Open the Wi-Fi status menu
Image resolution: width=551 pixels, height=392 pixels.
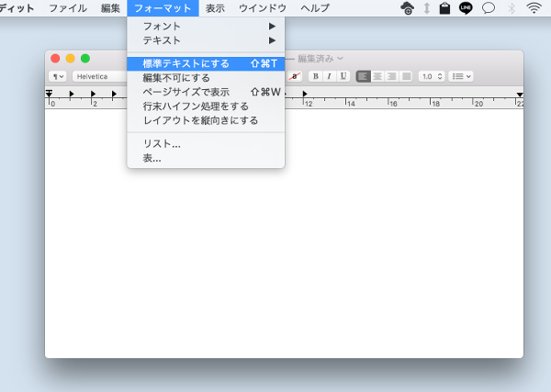pos(534,7)
